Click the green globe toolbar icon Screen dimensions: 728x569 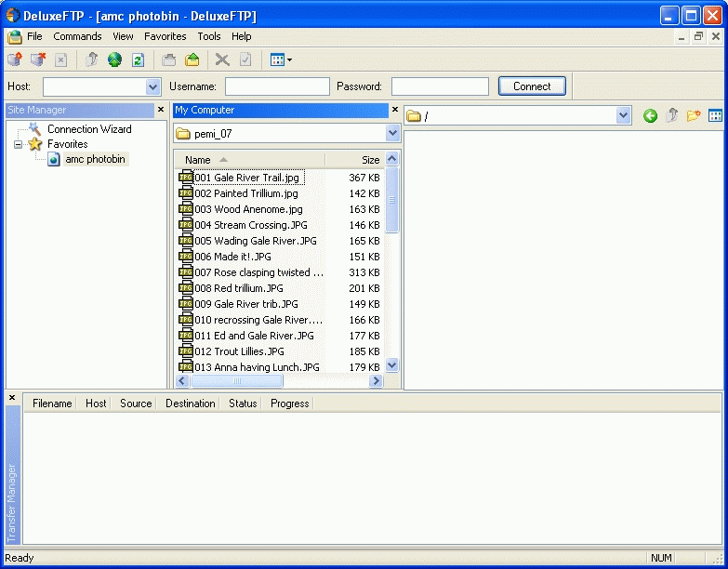pos(114,60)
